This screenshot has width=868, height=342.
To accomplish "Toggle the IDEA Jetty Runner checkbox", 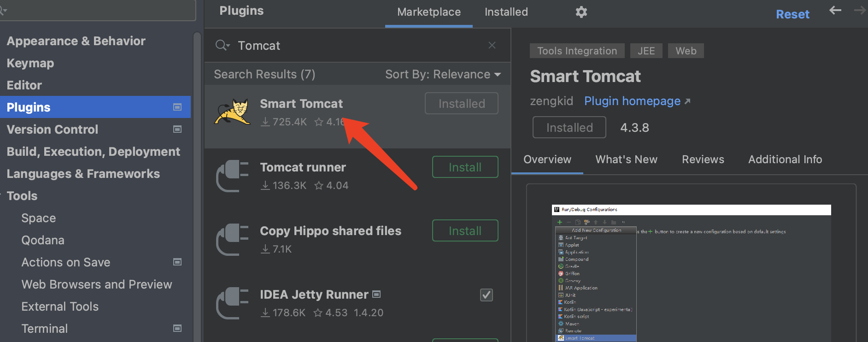I will coord(487,295).
